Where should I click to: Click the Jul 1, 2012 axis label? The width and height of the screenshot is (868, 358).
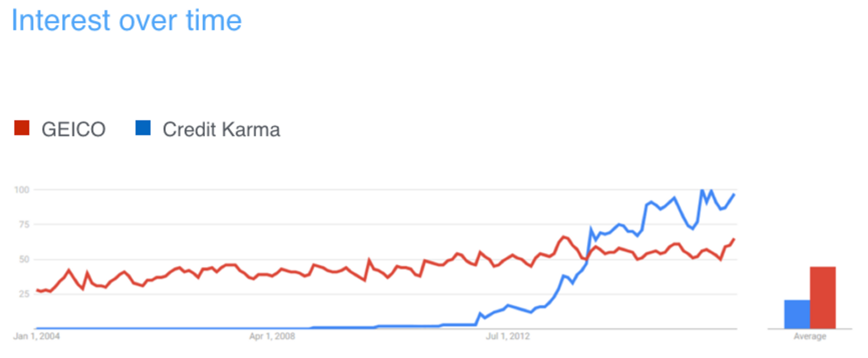click(507, 336)
